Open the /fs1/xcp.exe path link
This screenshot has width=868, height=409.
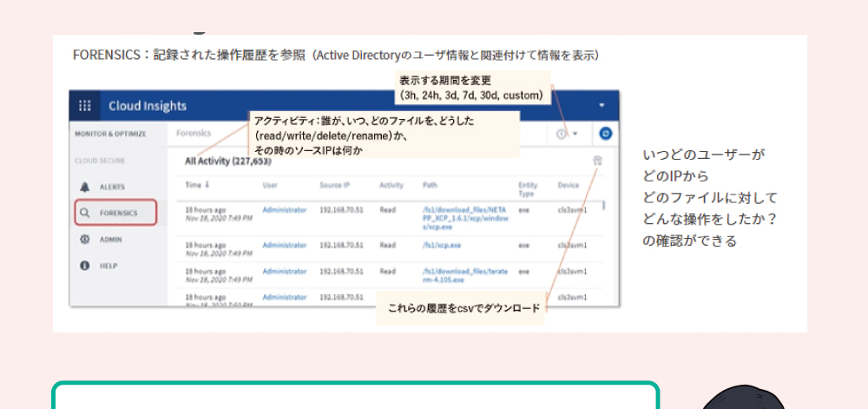[x=441, y=245]
